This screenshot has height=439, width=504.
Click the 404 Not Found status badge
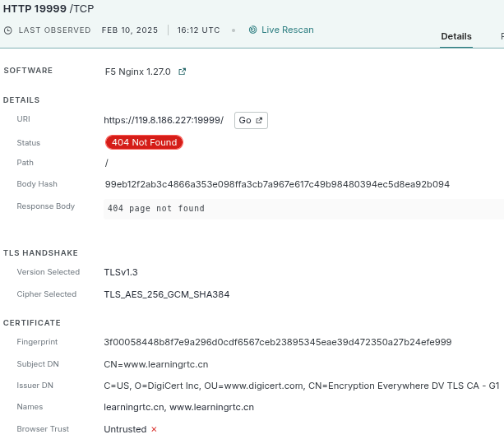(x=144, y=142)
